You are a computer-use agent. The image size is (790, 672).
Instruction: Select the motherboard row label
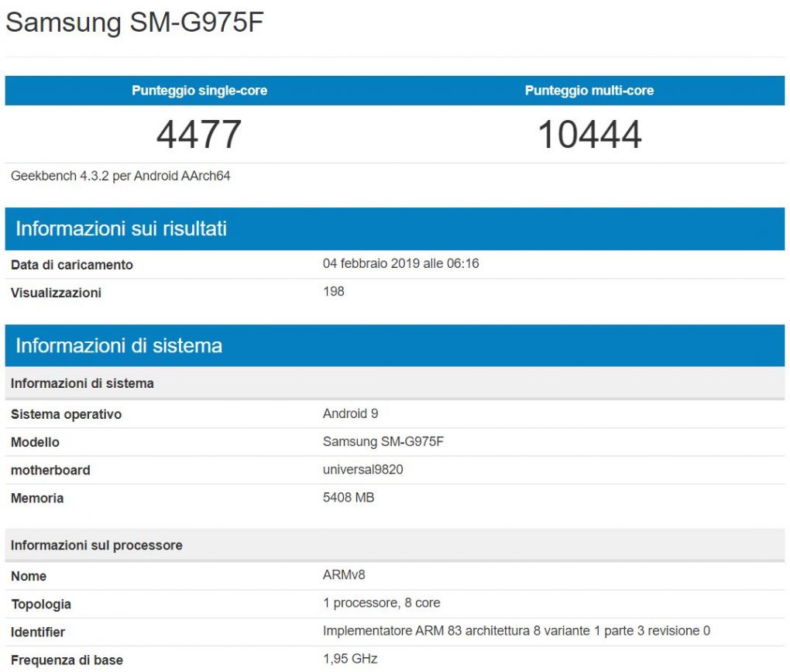pyautogui.click(x=50, y=471)
